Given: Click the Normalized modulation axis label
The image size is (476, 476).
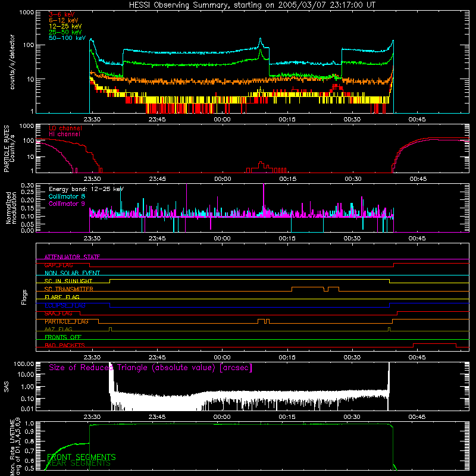Looking at the screenshot, I should [11, 208].
